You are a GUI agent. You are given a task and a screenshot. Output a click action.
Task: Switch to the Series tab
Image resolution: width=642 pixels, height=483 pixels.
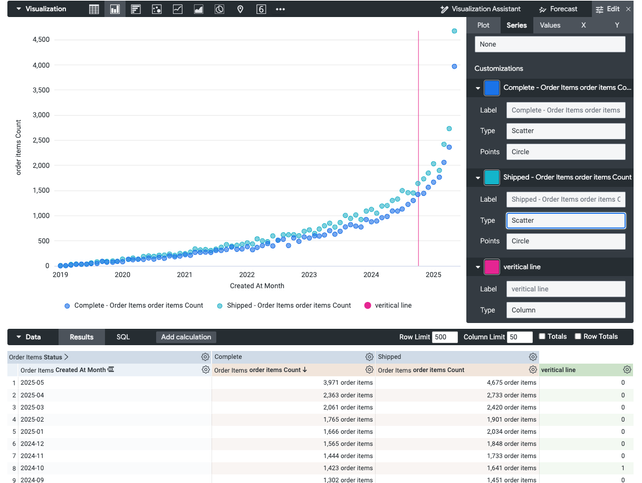(517, 25)
